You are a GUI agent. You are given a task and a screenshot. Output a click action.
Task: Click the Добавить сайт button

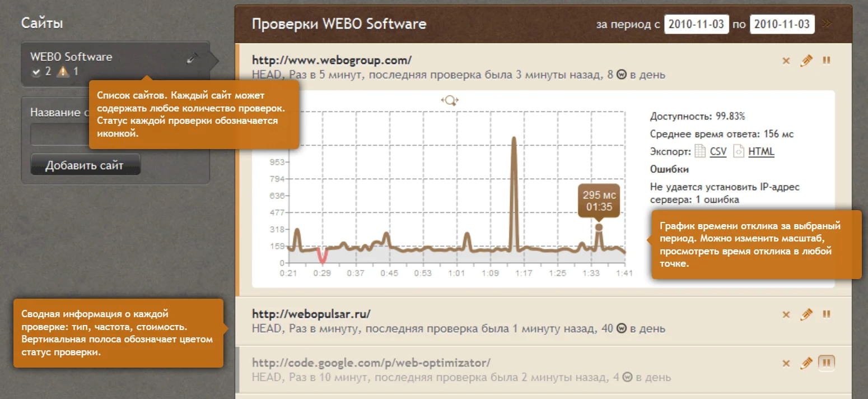(85, 165)
